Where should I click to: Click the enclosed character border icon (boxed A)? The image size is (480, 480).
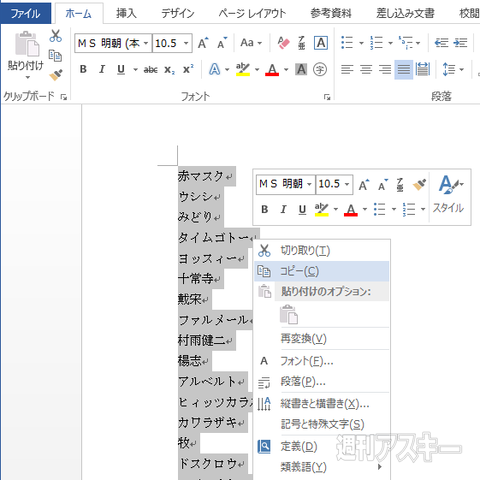pyautogui.click(x=321, y=43)
